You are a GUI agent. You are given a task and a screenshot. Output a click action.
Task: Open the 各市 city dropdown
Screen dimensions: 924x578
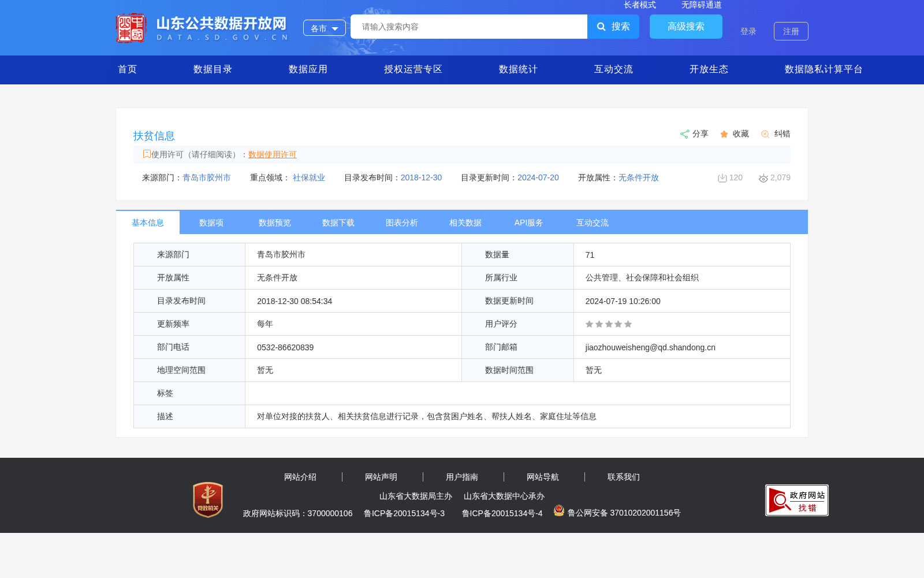click(x=325, y=28)
